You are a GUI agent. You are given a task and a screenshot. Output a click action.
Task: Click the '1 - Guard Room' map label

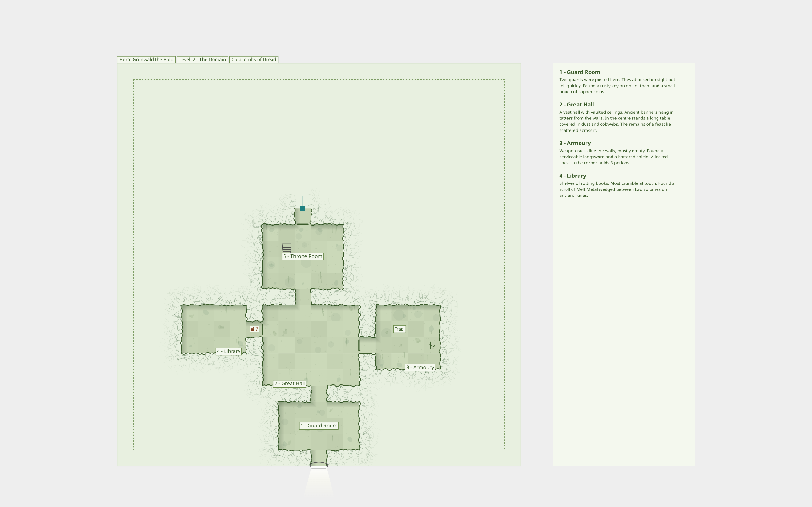[319, 426]
